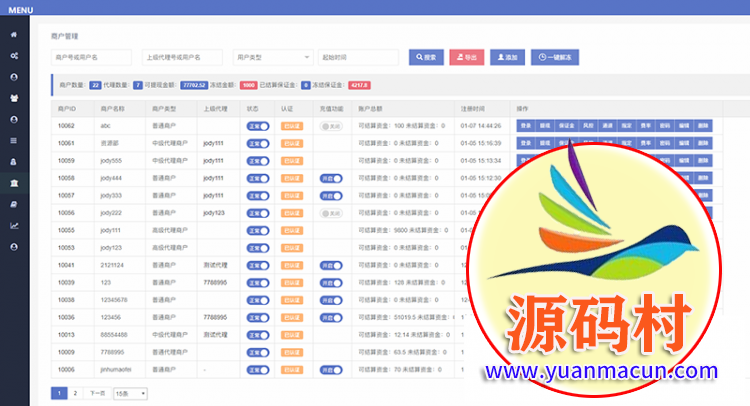Viewport: 750px width, 406px height.
Task: Click the 一键解冻 unfreeze button
Action: click(555, 57)
